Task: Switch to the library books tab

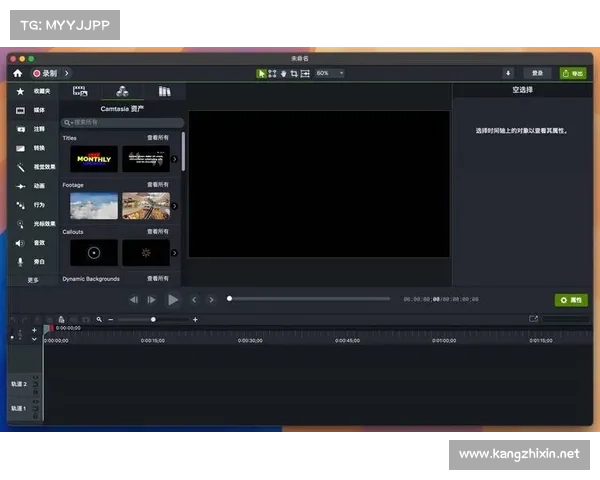Action: click(165, 92)
